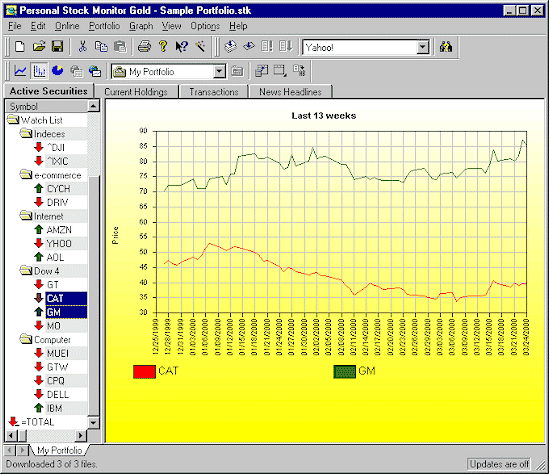
Task: Collapse the Watch List folder
Action: click(13, 120)
